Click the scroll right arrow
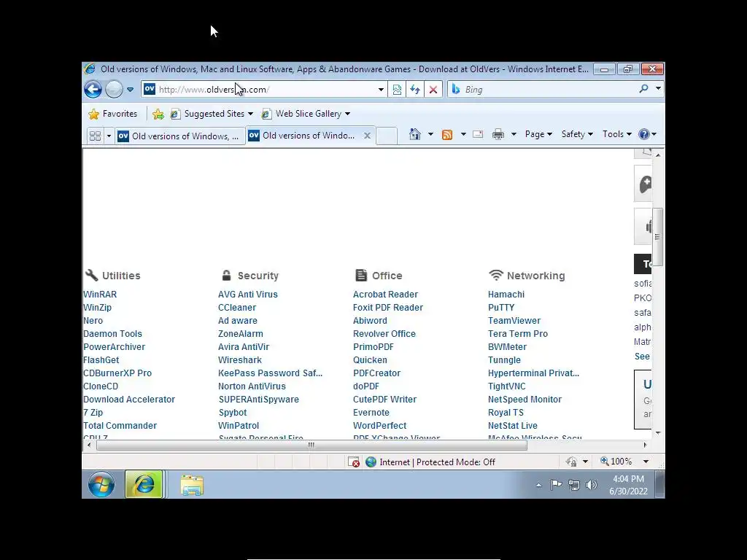Screen dimensions: 747x560 pos(645,446)
